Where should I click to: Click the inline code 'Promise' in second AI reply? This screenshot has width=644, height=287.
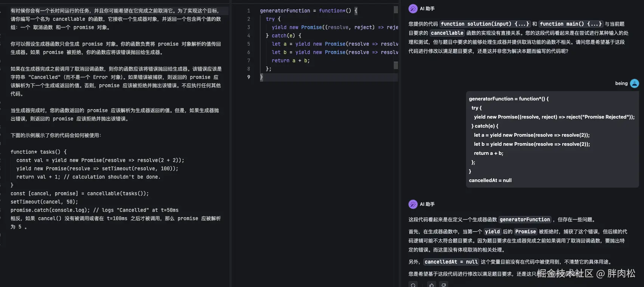[x=526, y=231]
